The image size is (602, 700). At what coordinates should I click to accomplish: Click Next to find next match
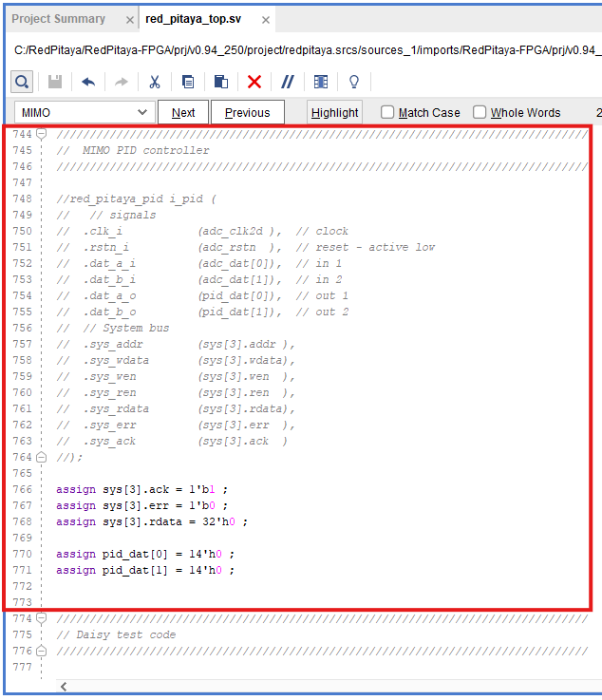183,112
